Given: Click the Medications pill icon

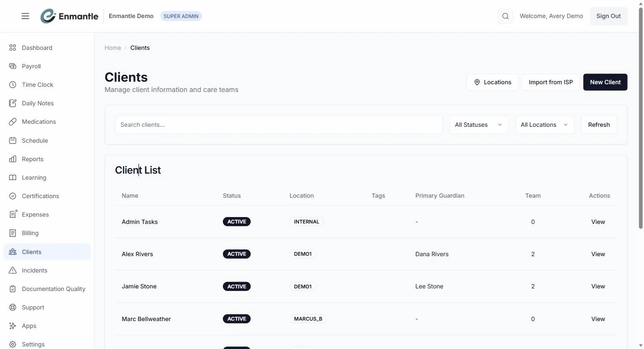Looking at the screenshot, I should 12,122.
